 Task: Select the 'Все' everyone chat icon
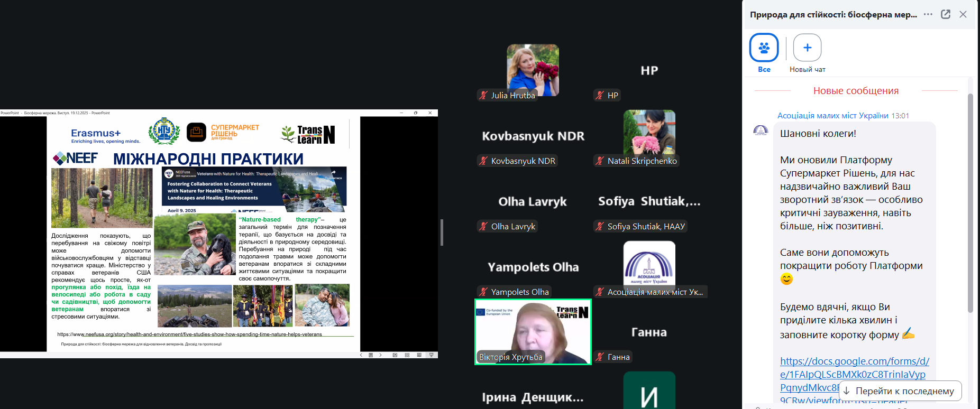[764, 48]
